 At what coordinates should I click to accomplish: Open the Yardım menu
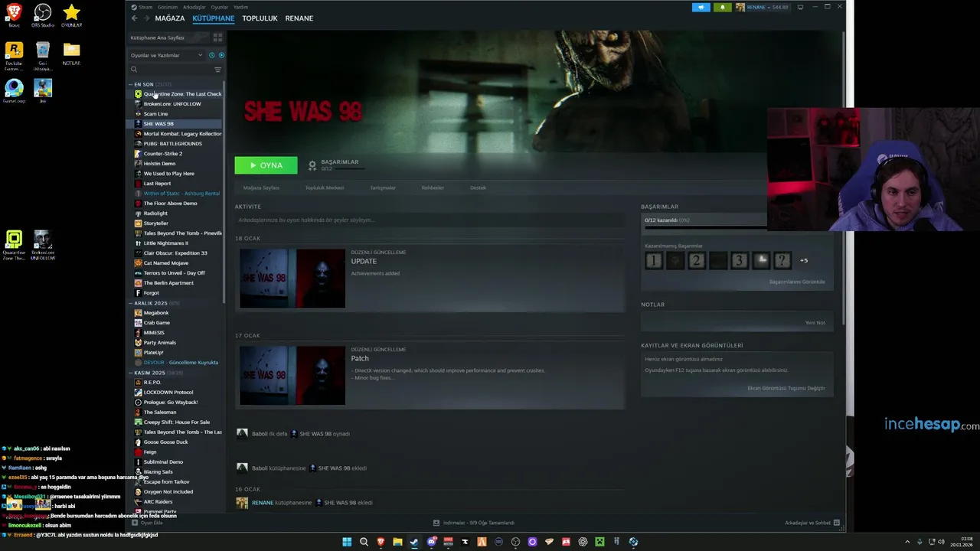240,7
